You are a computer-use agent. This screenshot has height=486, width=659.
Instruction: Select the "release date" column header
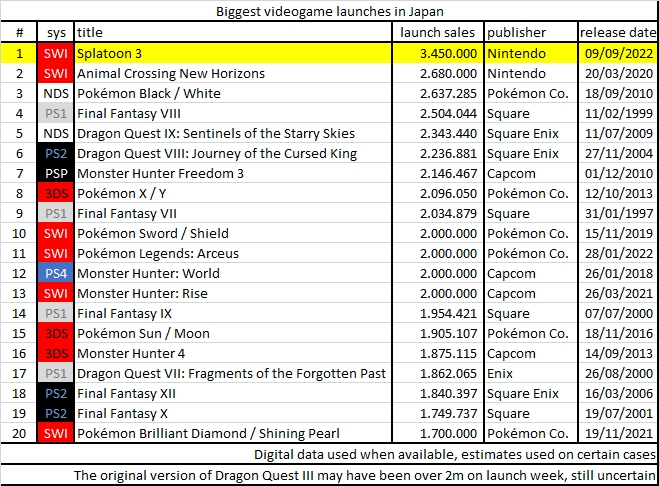point(616,33)
